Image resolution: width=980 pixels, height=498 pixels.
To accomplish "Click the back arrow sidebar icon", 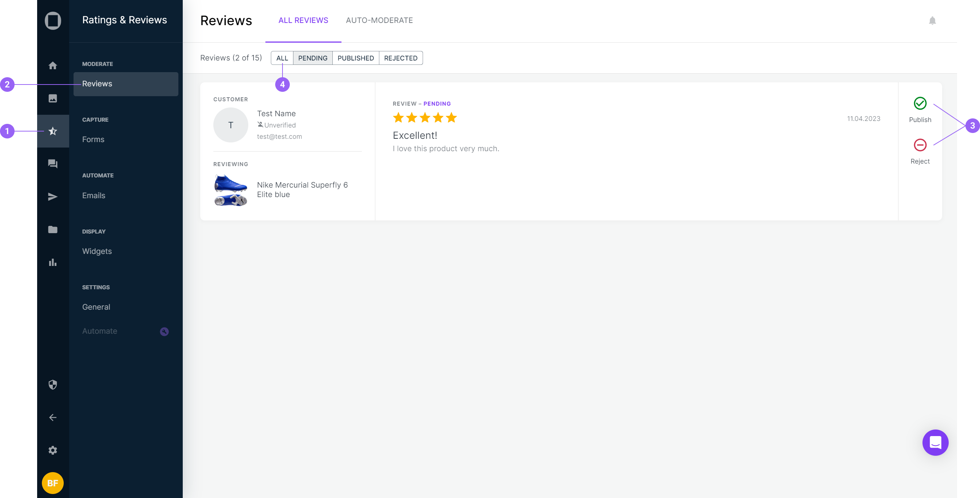I will click(x=52, y=417).
